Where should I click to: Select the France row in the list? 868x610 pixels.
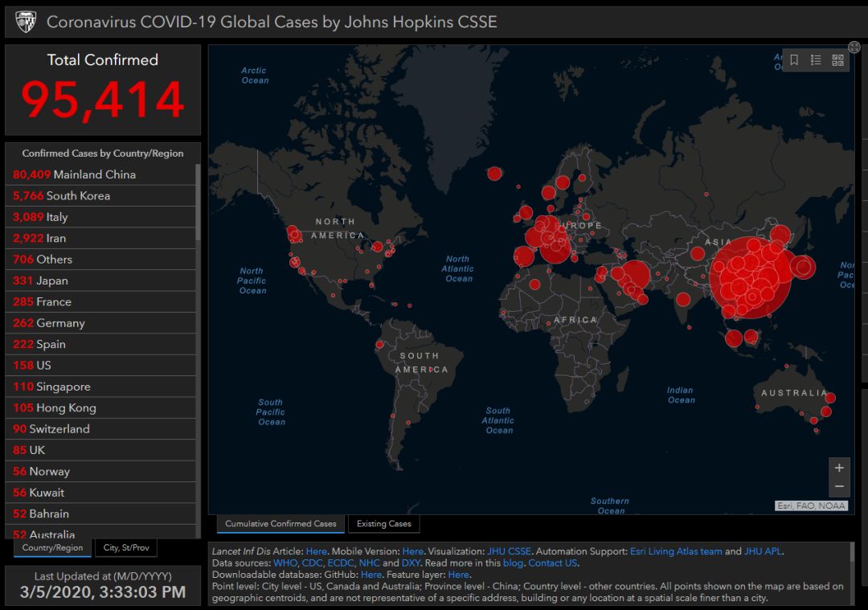[x=100, y=301]
